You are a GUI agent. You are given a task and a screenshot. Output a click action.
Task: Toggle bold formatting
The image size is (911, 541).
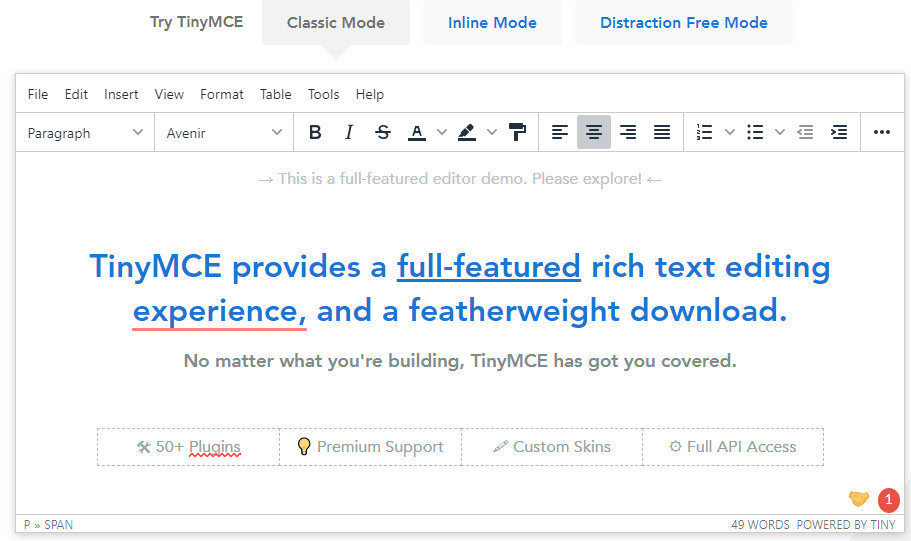tap(315, 132)
